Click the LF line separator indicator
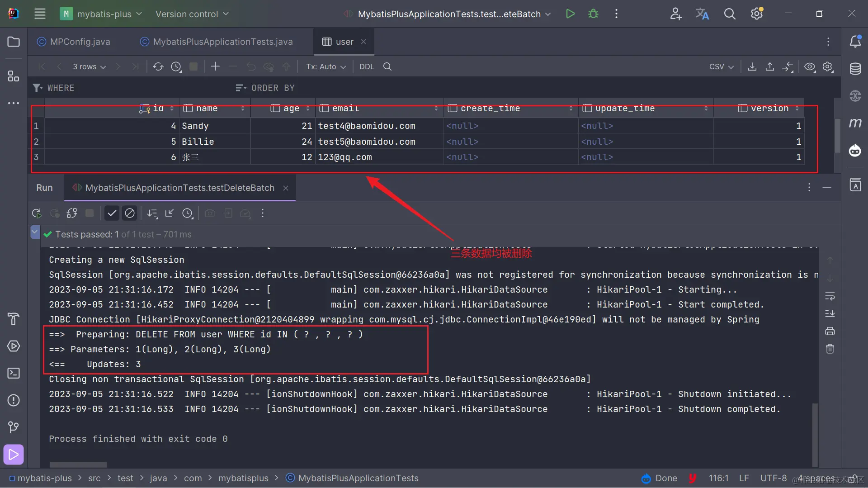The width and height of the screenshot is (868, 488). [x=744, y=478]
